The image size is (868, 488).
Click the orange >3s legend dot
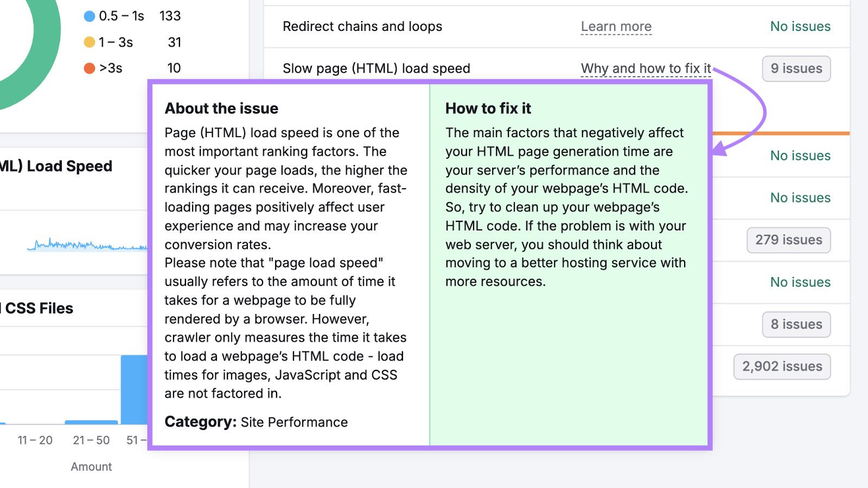(x=88, y=68)
